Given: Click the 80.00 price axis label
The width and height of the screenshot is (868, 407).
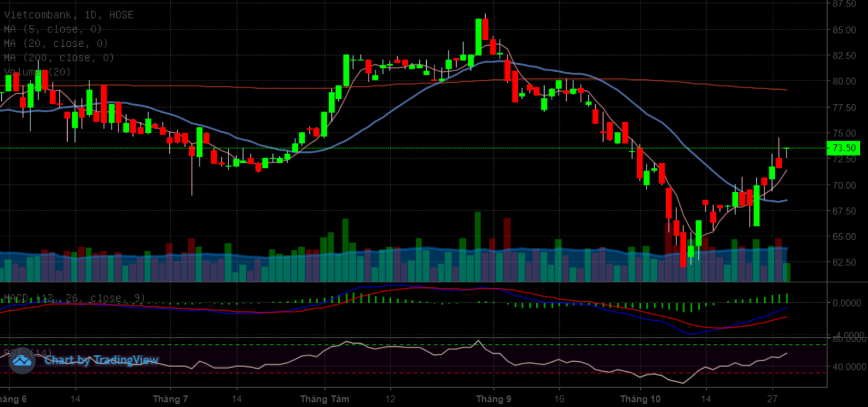Looking at the screenshot, I should coord(844,81).
